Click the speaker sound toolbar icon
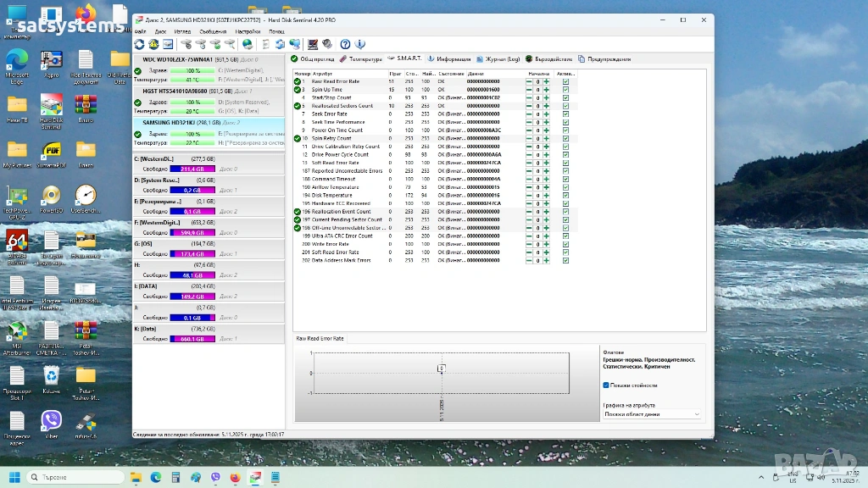 pos(326,44)
